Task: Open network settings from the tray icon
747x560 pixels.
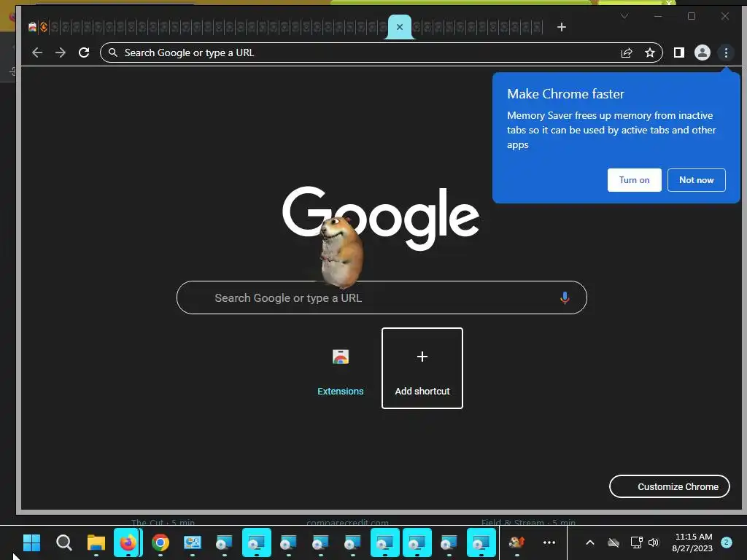Action: click(x=636, y=542)
